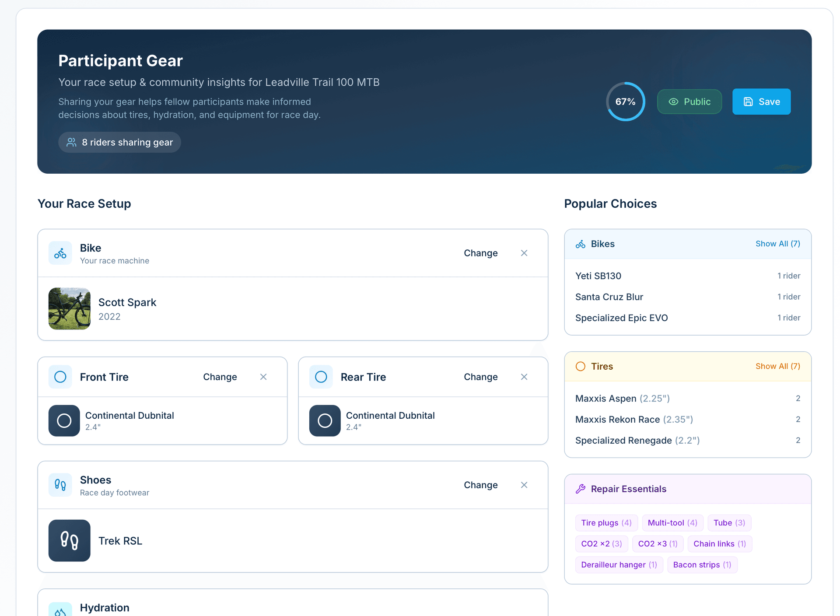Viewport: 840px width, 616px height.
Task: Delete Shoes selection with X icon
Action: coord(524,485)
